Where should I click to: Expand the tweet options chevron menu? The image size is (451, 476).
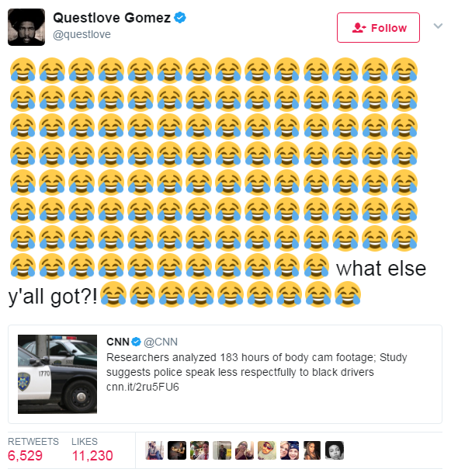[x=438, y=26]
